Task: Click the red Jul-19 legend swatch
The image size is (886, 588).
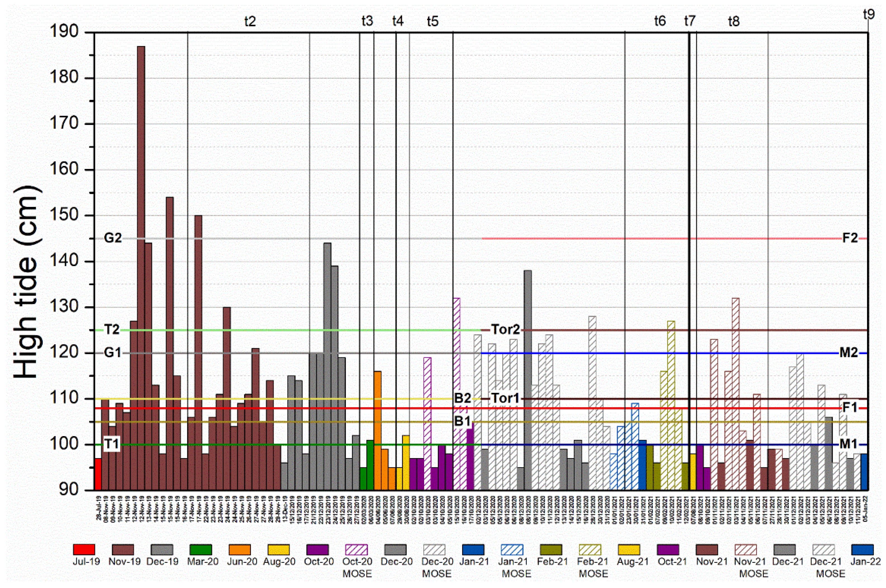Action: [x=84, y=550]
